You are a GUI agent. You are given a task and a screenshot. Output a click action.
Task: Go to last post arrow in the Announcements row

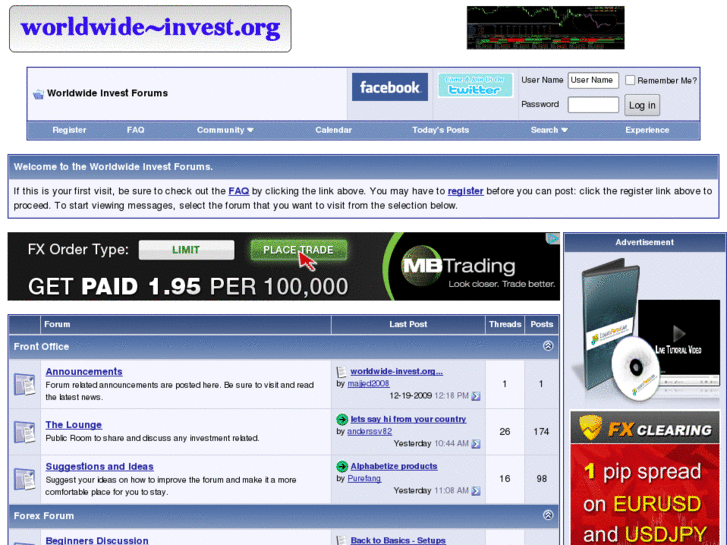point(476,396)
